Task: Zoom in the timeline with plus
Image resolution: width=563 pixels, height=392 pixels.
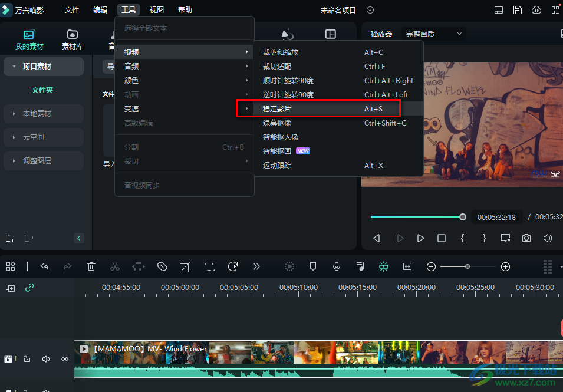Action: (506, 266)
